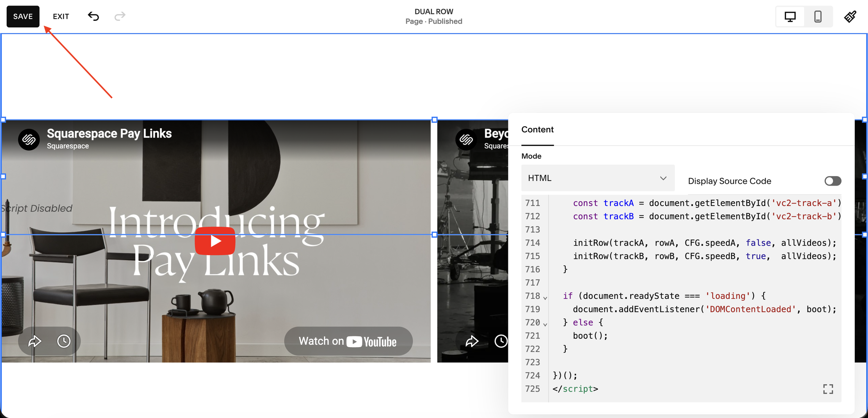
Task: Click the Watch on YouTube button
Action: pos(348,341)
